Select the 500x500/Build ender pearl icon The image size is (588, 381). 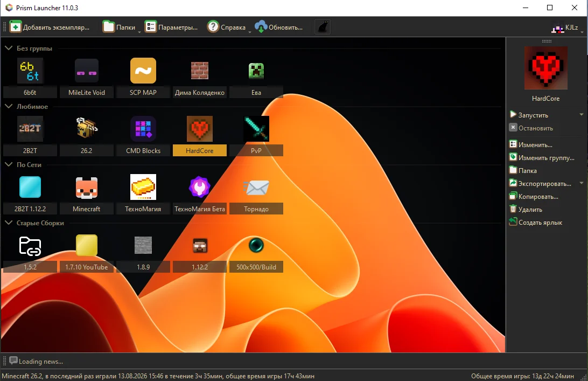256,245
